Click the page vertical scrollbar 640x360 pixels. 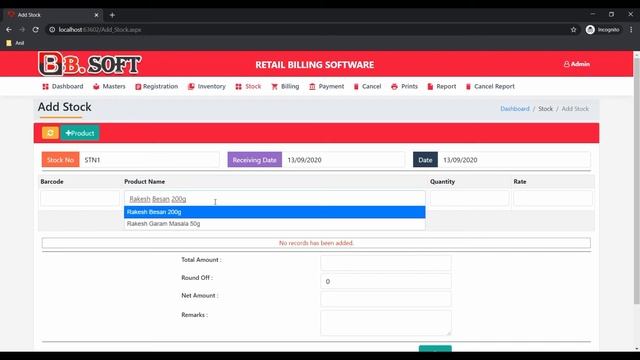(x=636, y=180)
